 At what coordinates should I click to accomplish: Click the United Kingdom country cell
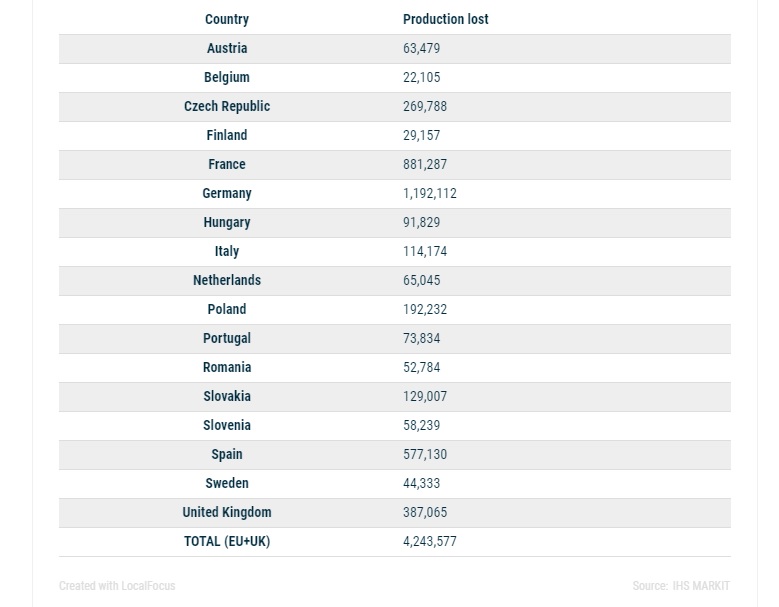coord(227,512)
